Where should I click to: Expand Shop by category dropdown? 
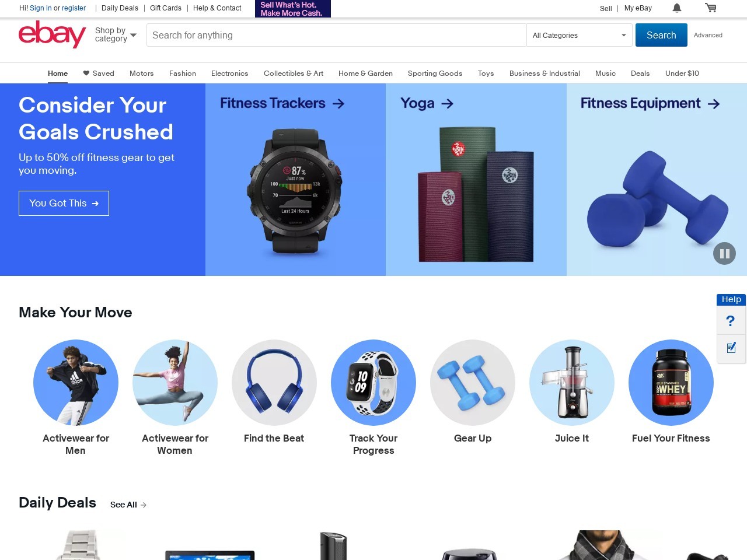[116, 35]
